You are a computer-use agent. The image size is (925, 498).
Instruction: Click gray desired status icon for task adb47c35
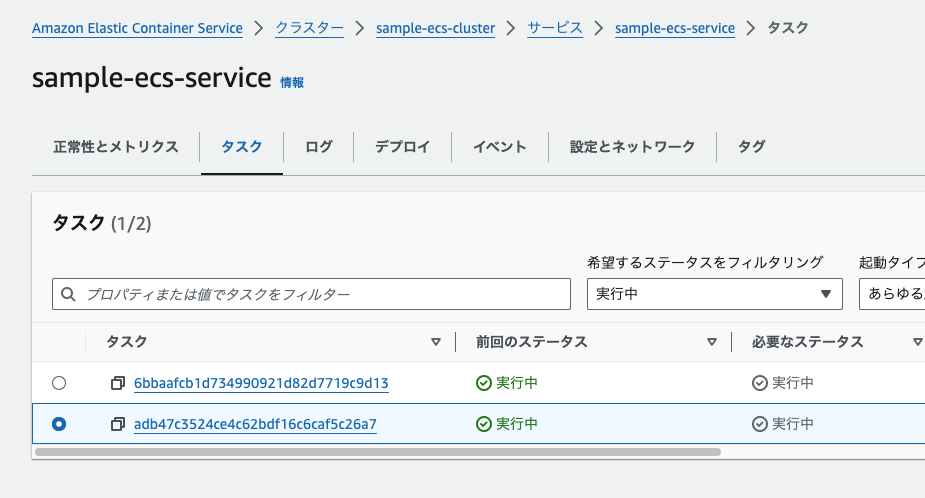pos(760,424)
